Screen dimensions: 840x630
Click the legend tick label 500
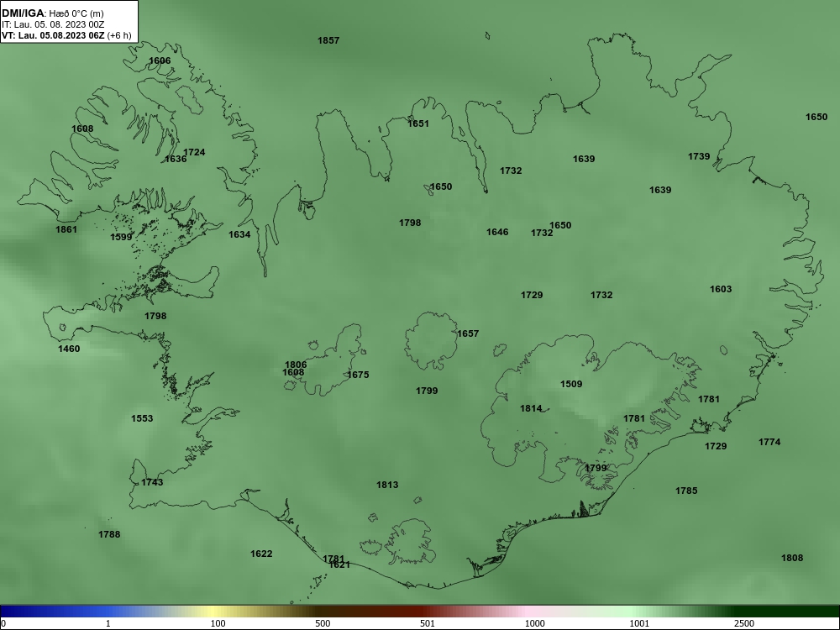click(323, 623)
